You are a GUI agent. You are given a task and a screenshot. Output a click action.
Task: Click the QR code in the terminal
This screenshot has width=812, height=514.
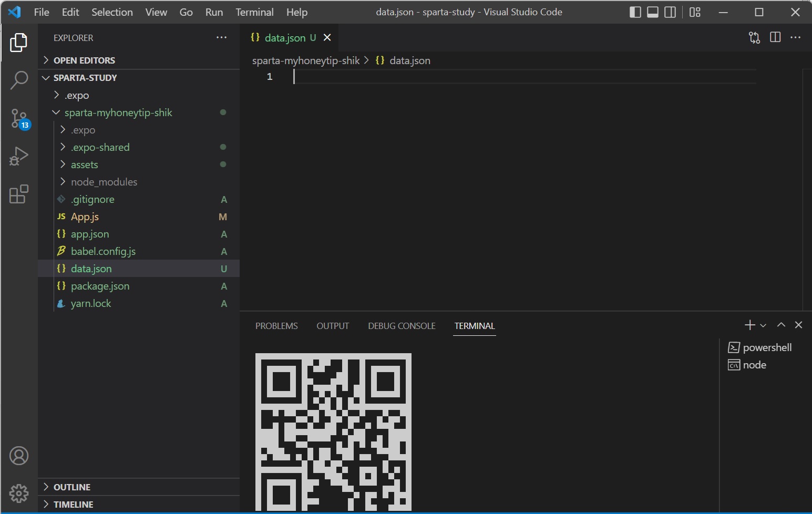click(x=333, y=432)
